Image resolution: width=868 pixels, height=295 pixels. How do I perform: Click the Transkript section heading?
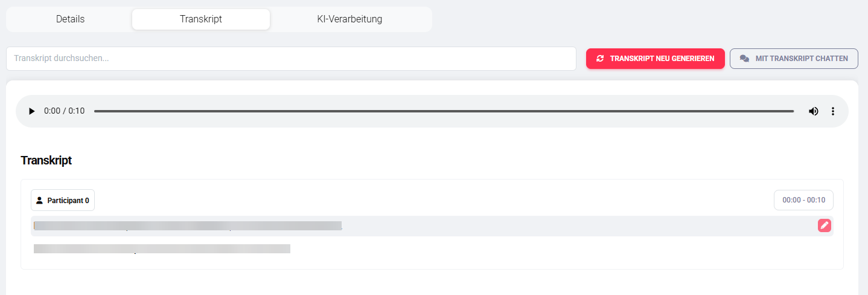[46, 160]
